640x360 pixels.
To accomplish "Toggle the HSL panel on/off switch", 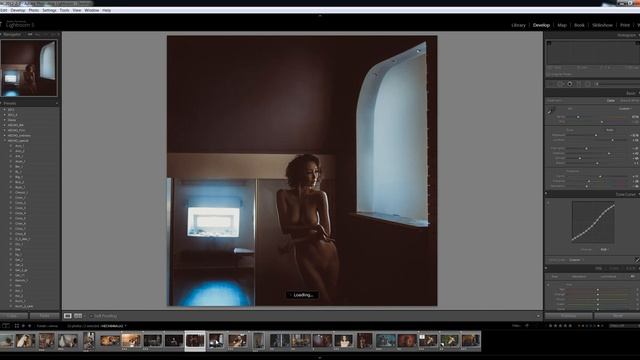I will [546, 267].
